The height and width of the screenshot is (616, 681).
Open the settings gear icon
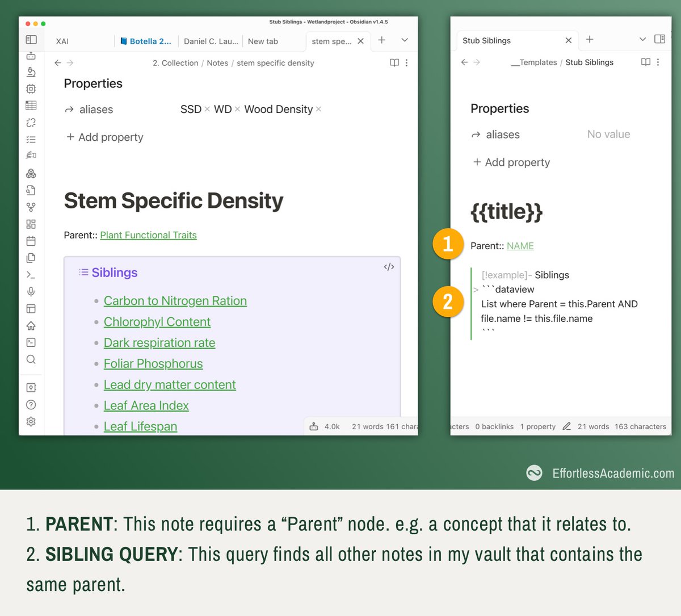pyautogui.click(x=31, y=421)
